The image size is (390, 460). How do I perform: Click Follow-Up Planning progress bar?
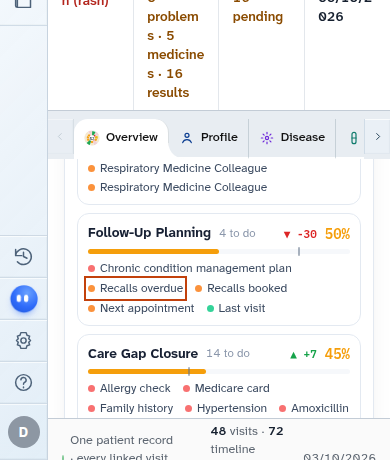coord(219,251)
